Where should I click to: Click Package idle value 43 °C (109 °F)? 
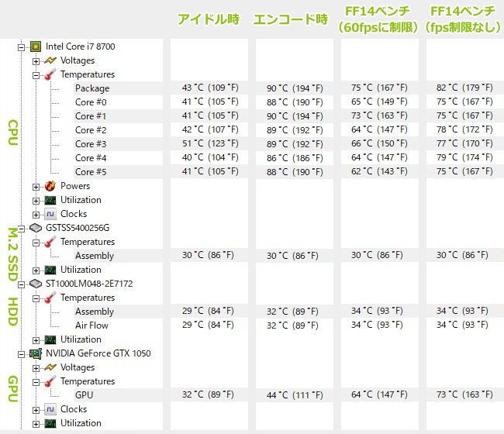(210, 88)
